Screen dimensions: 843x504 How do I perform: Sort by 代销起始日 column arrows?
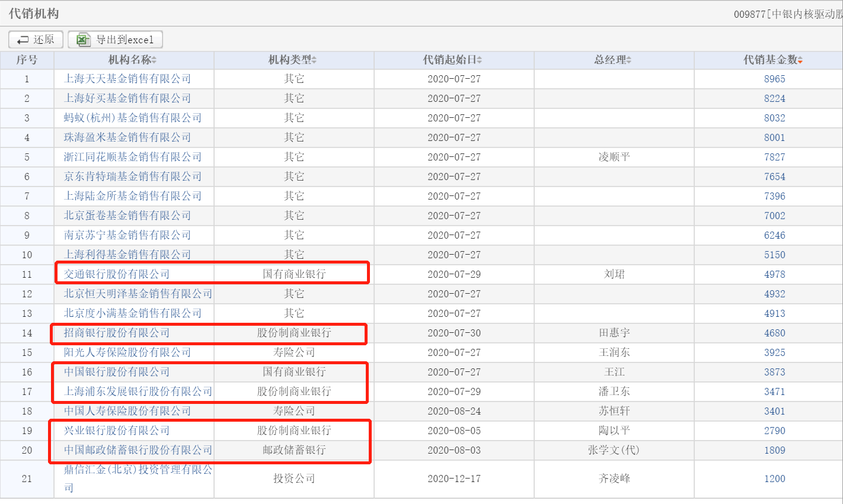pyautogui.click(x=479, y=60)
